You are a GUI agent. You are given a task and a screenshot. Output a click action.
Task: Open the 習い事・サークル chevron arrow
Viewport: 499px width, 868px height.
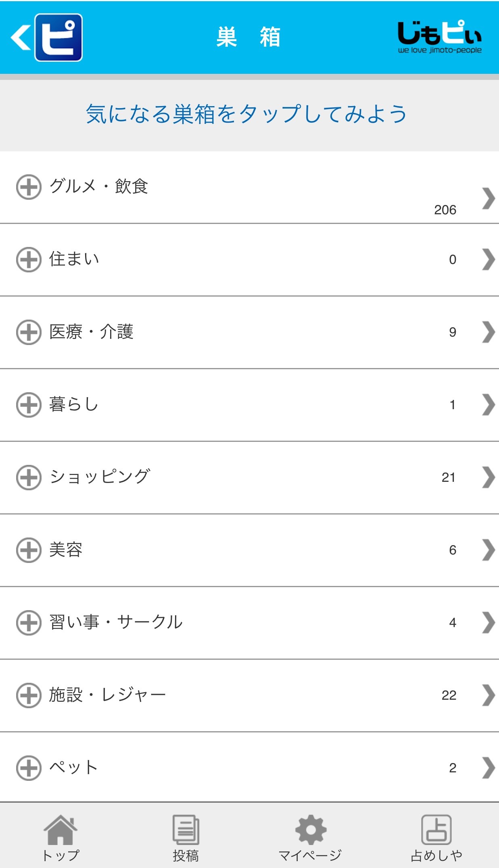point(488,623)
